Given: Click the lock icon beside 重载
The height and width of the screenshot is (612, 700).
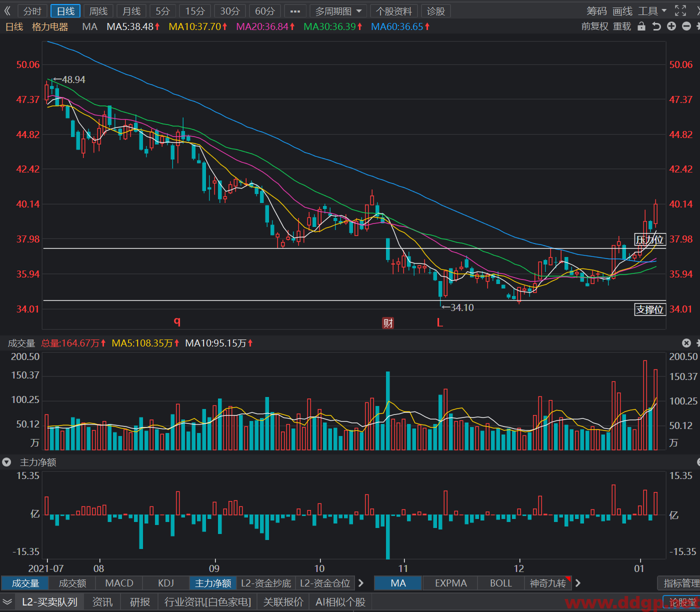Looking at the screenshot, I should point(641,26).
